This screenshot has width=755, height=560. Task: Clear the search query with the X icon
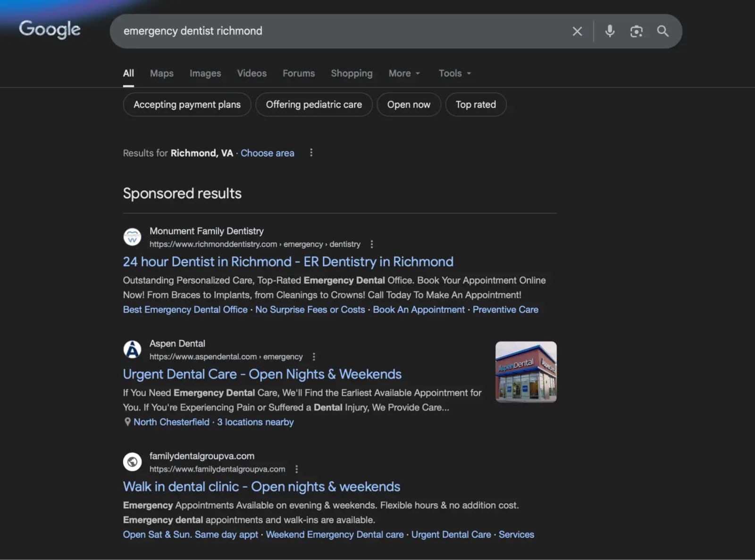(577, 31)
